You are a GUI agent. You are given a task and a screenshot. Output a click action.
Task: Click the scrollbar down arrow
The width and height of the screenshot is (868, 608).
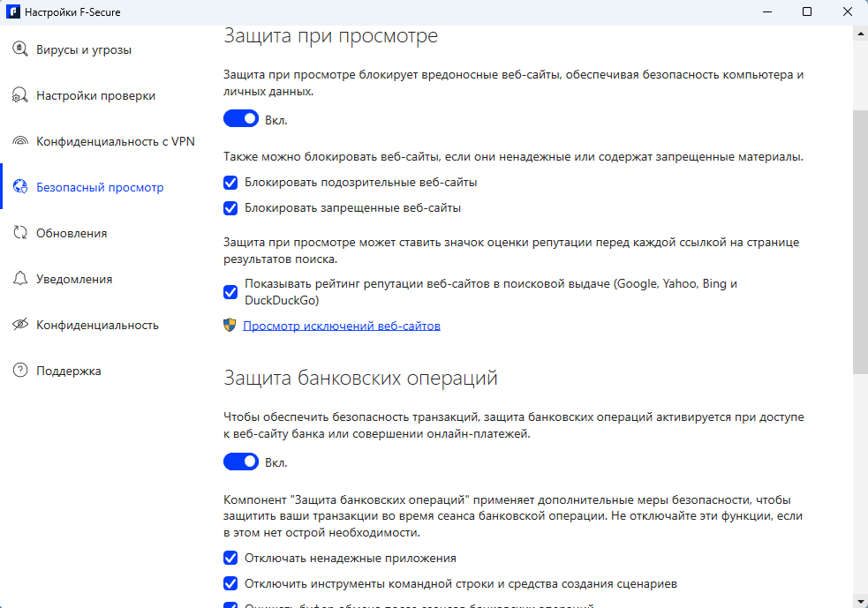(x=861, y=600)
